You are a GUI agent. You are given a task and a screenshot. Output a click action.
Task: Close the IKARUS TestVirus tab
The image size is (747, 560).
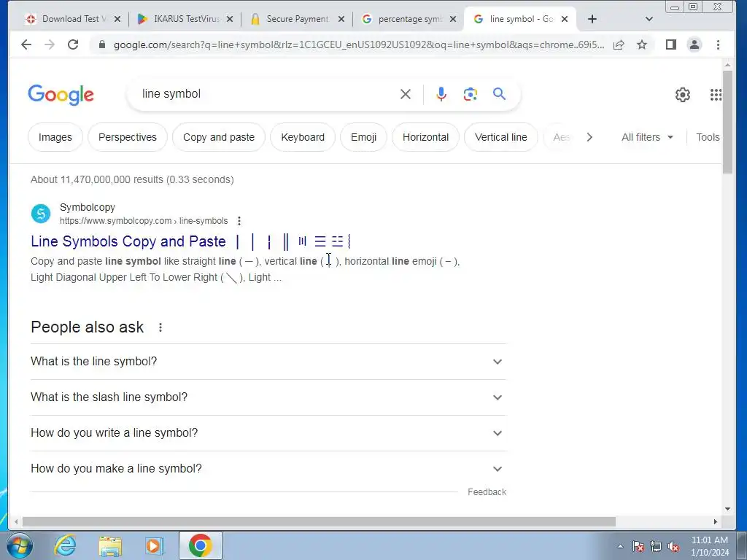tap(230, 19)
